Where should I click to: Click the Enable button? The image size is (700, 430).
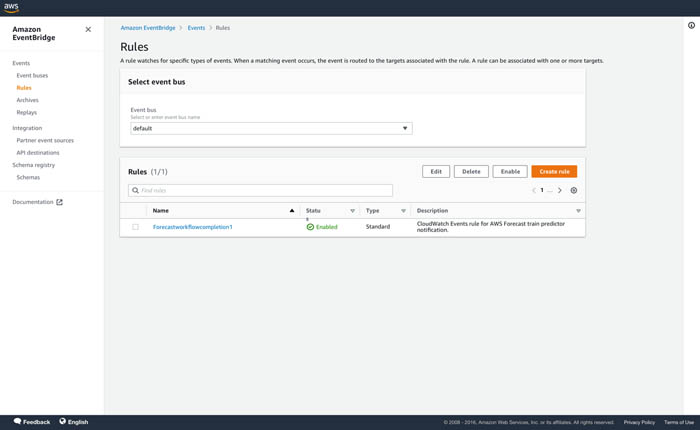pos(510,171)
